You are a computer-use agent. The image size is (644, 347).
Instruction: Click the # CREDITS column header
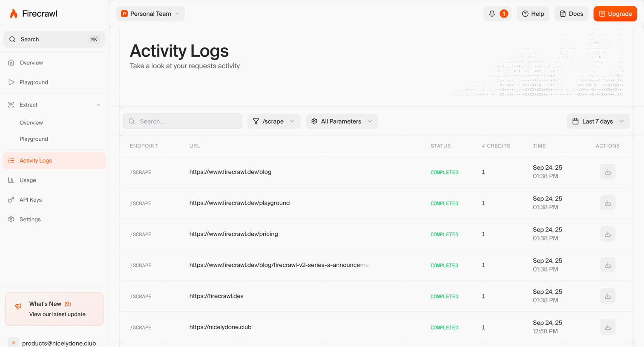pos(496,146)
